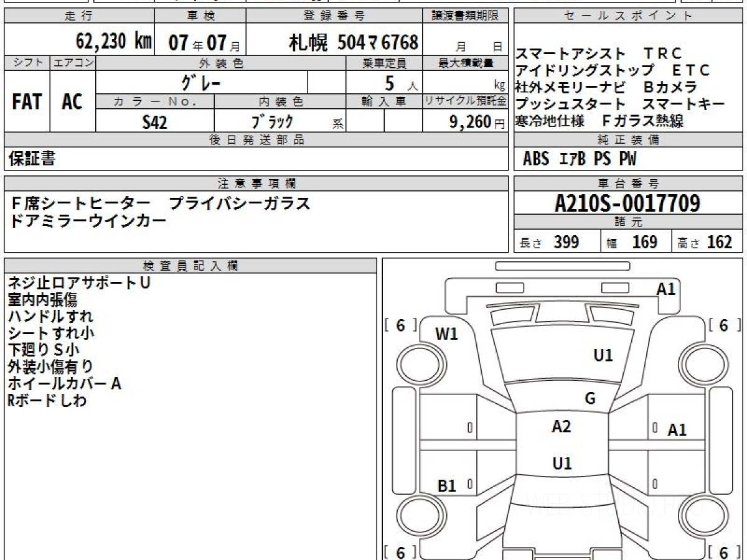Image resolution: width=747 pixels, height=560 pixels.
Task: Click the ドアミラーウインカー note
Action: (x=88, y=221)
